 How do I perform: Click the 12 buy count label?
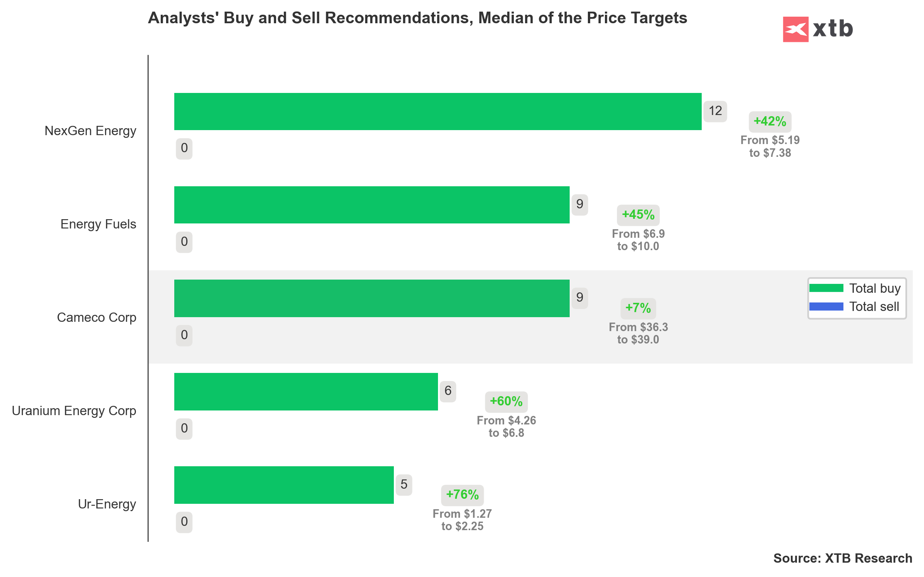[715, 111]
